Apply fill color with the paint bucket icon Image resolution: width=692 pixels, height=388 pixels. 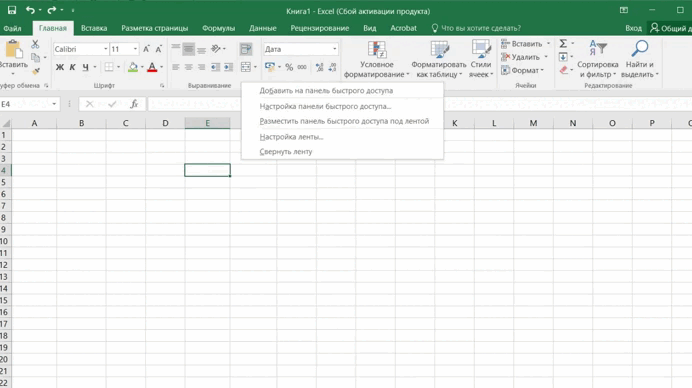coord(132,67)
